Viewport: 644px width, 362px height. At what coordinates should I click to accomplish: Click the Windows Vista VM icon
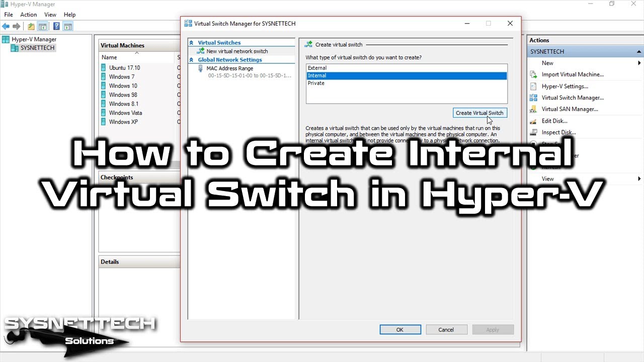pos(104,113)
